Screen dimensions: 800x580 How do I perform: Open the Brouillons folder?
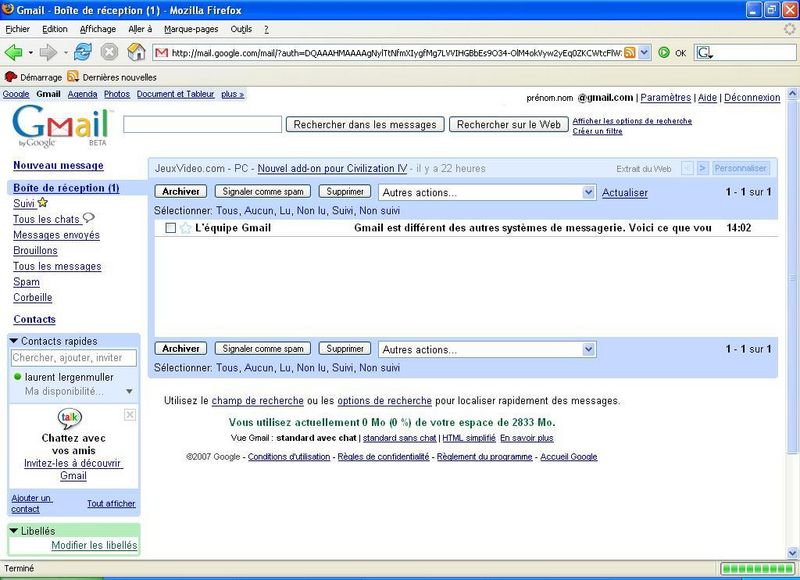pyautogui.click(x=35, y=250)
